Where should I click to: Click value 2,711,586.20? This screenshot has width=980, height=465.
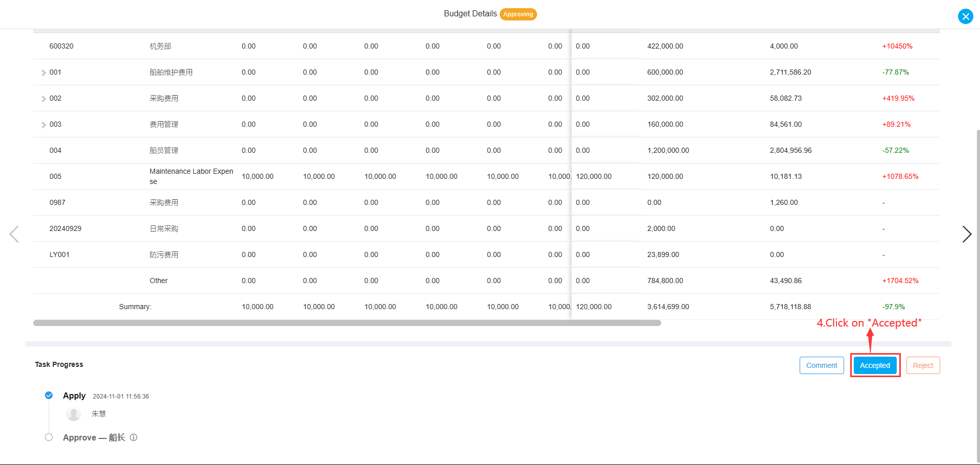tap(790, 72)
